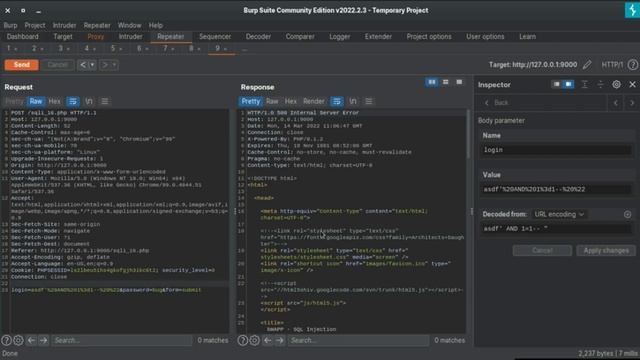This screenshot has height=360, width=640.
Task: Click Inspector Cancel button
Action: click(x=542, y=250)
